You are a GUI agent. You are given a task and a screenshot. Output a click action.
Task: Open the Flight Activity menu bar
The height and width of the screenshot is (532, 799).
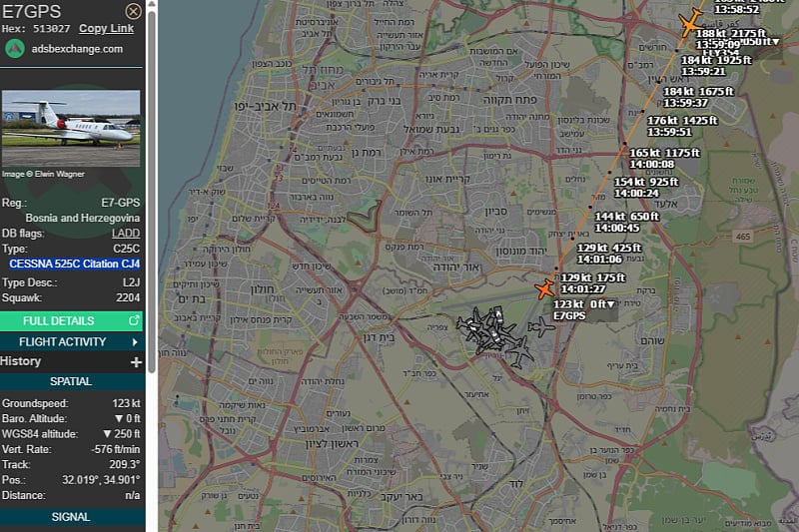pos(63,342)
